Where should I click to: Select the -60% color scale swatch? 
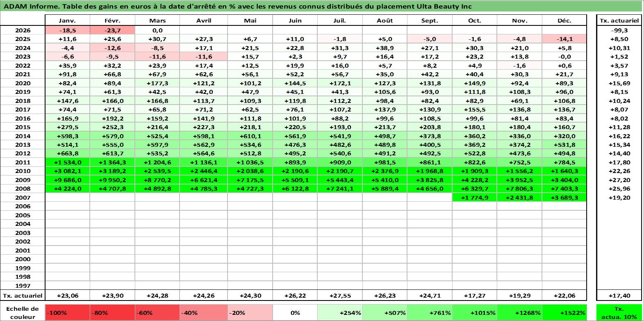coord(157,313)
